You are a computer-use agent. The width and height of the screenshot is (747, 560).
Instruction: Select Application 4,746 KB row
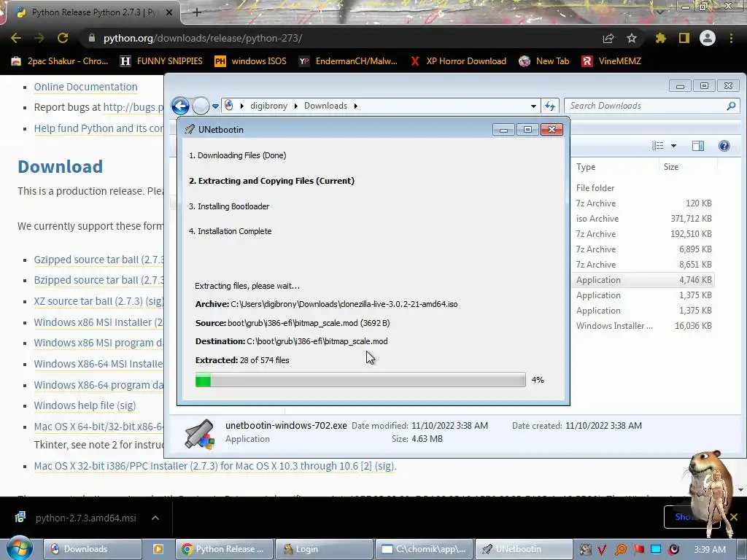click(643, 279)
